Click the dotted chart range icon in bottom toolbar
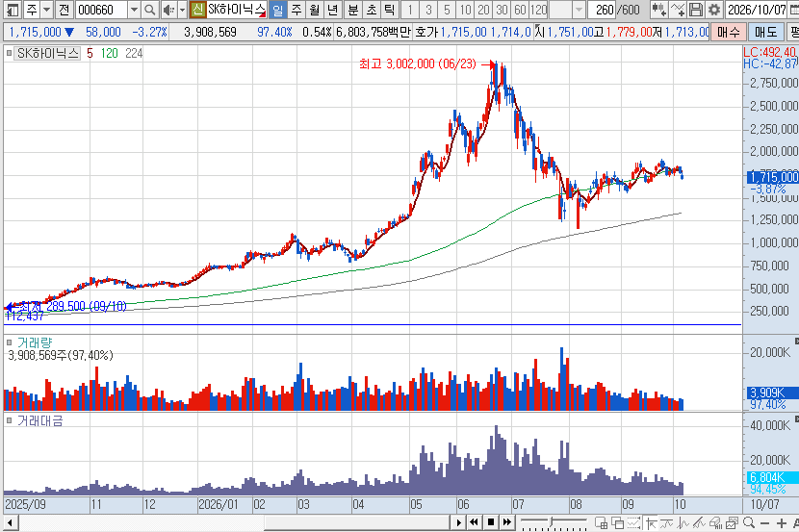Viewport: 799px width, 532px height. pos(633,522)
